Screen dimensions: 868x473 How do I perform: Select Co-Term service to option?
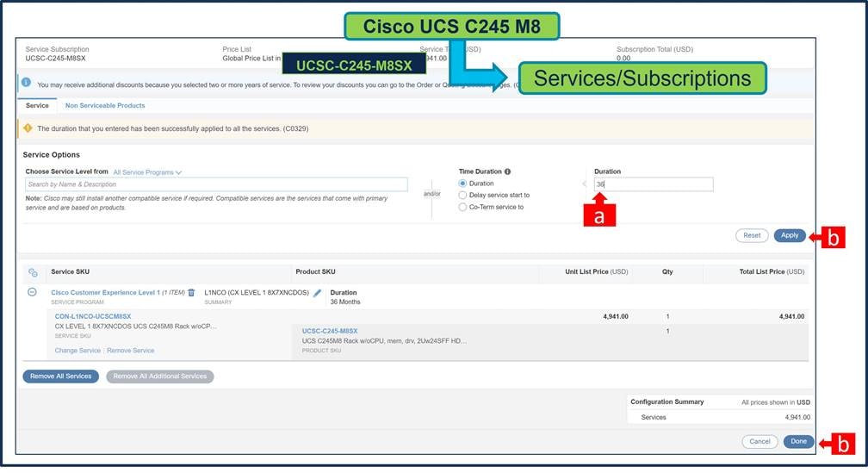(x=462, y=207)
